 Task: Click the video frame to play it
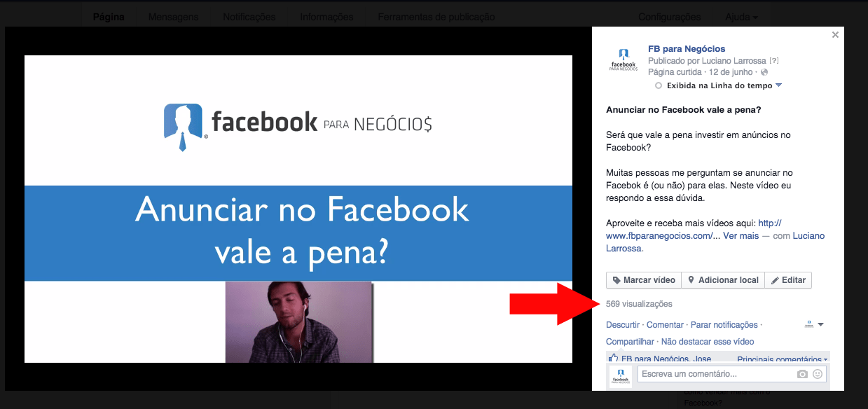(x=298, y=209)
